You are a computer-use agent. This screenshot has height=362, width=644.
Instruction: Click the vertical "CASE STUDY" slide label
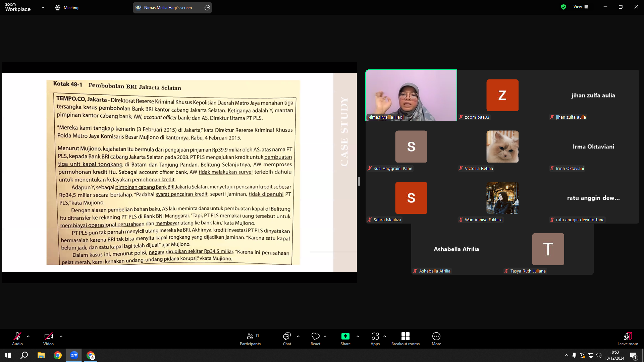[344, 131]
